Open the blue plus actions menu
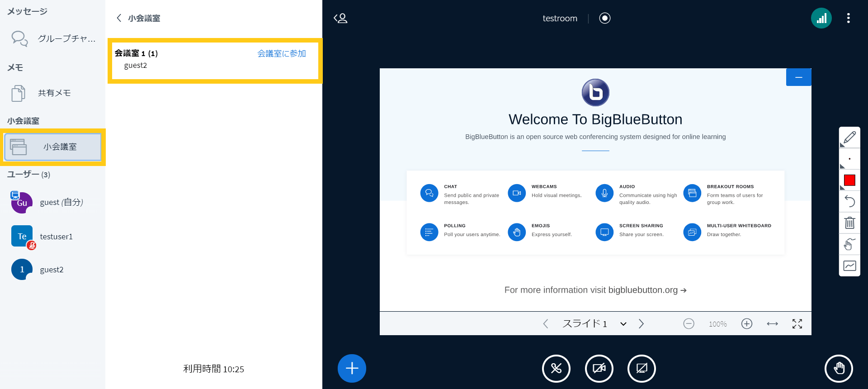Viewport: 868px width, 389px height. pos(352,368)
